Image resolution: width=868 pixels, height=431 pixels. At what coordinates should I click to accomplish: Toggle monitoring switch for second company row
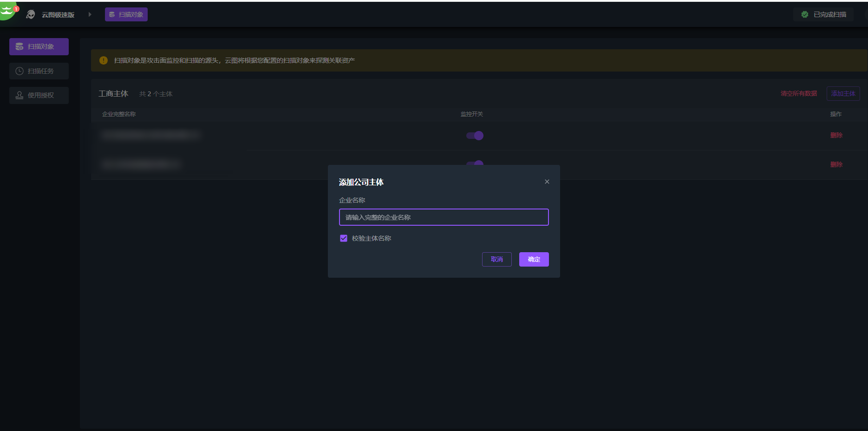click(475, 163)
